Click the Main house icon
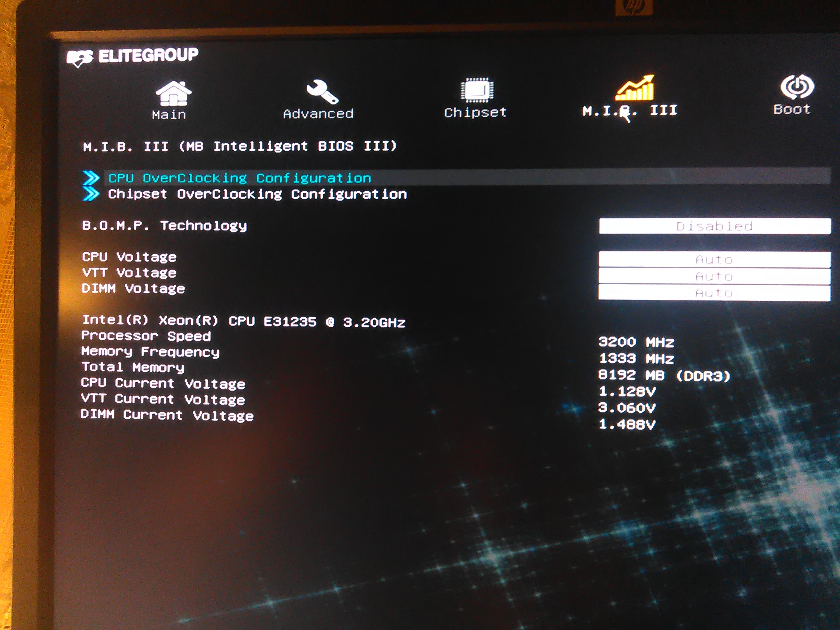The image size is (840, 630). [x=173, y=93]
